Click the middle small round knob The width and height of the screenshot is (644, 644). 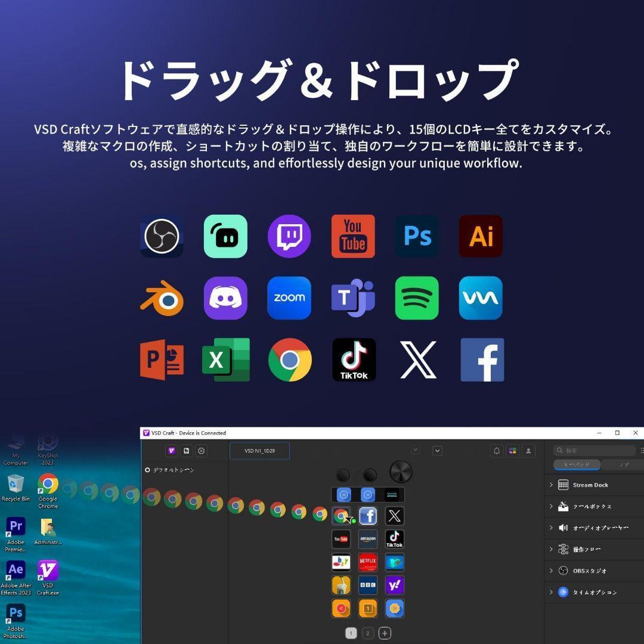tap(370, 475)
